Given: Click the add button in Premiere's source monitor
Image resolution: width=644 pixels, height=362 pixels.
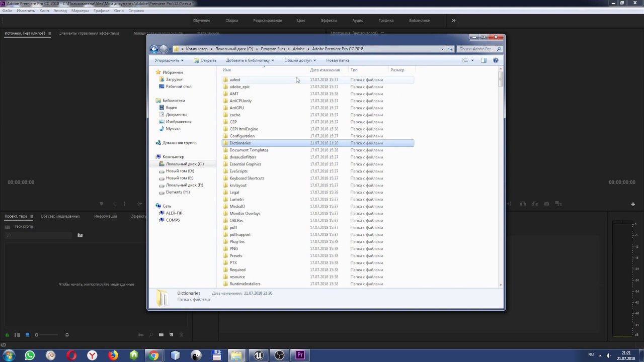Looking at the screenshot, I should point(633,204).
